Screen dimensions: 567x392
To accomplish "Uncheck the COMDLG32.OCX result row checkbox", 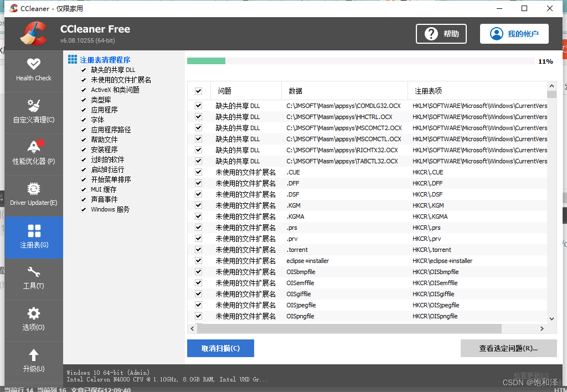I will pos(199,106).
